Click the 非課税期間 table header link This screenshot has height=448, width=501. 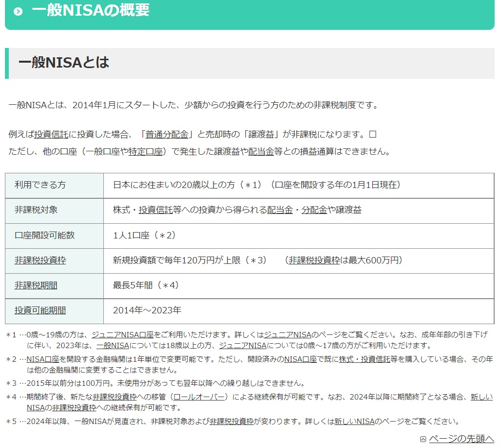(36, 285)
